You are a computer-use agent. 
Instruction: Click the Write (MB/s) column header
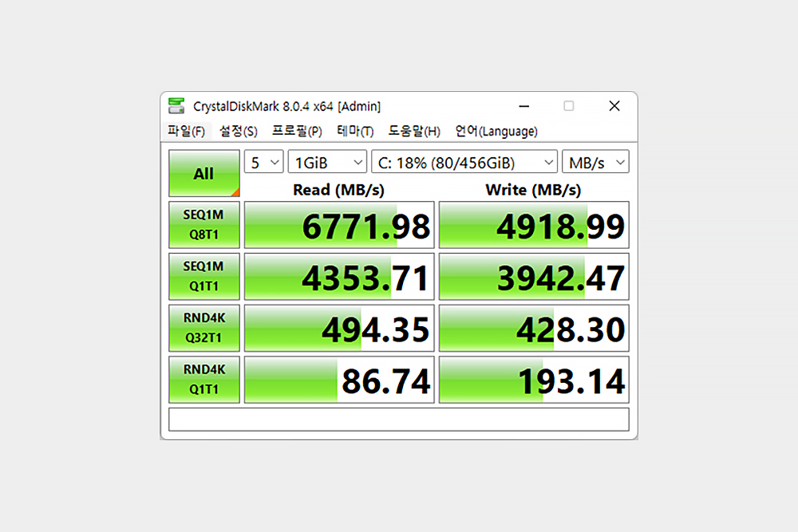pos(533,190)
